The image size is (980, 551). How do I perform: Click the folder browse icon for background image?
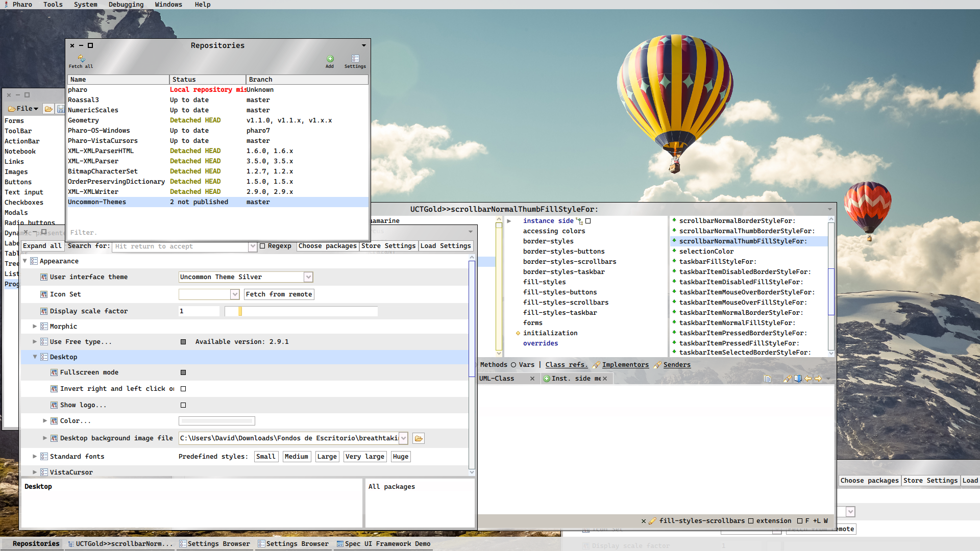point(419,439)
